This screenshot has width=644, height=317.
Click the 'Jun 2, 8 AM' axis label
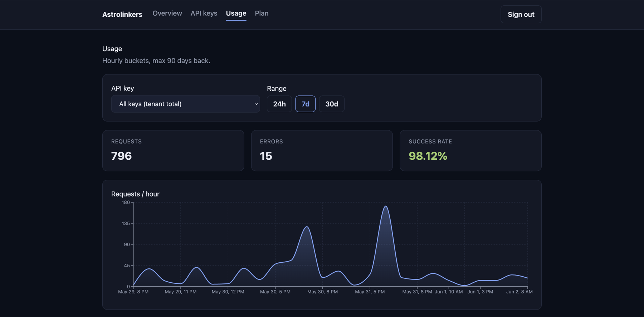click(x=519, y=292)
